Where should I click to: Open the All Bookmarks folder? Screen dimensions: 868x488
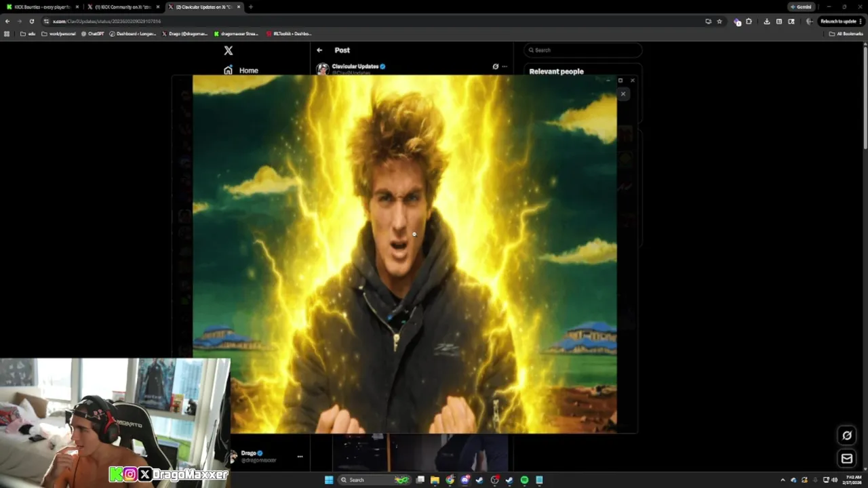846,33
